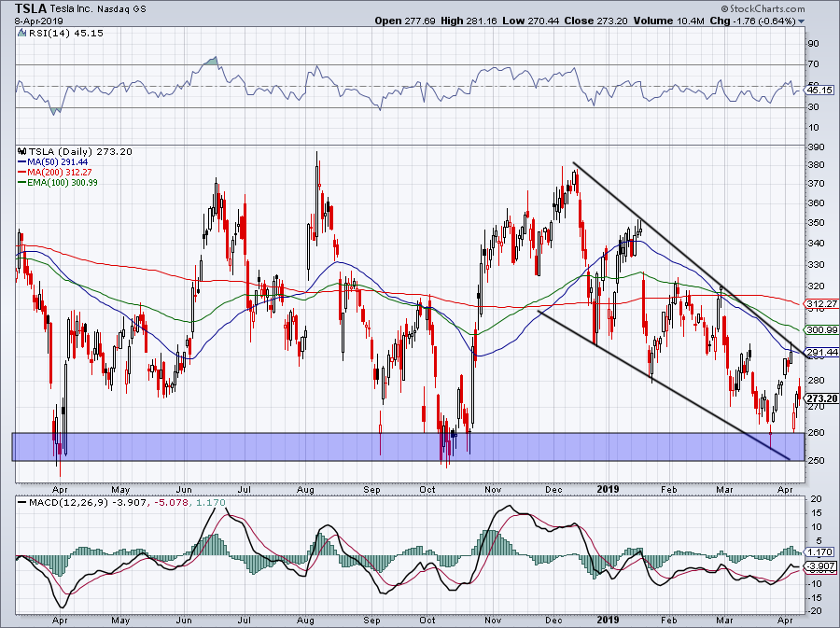The width and height of the screenshot is (840, 628).
Task: Click the red MA(200) legend line
Action: coord(22,172)
